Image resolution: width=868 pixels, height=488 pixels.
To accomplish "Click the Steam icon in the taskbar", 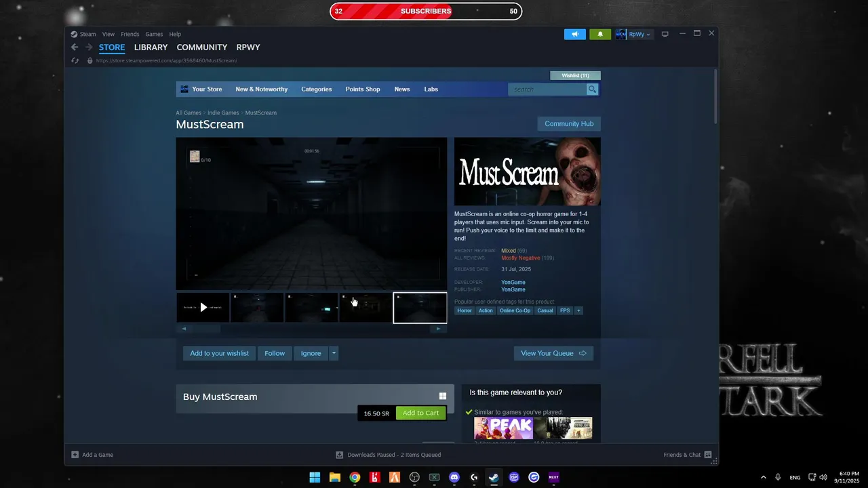I will pos(494,477).
